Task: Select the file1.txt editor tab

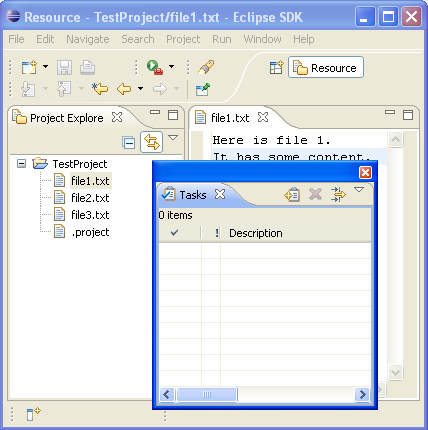Action: tap(223, 118)
